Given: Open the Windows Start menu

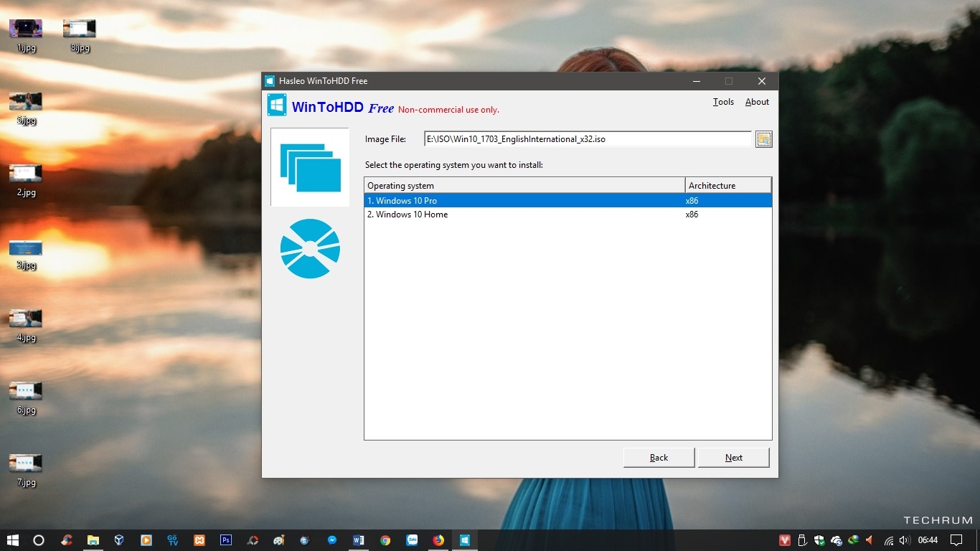Looking at the screenshot, I should (13, 540).
